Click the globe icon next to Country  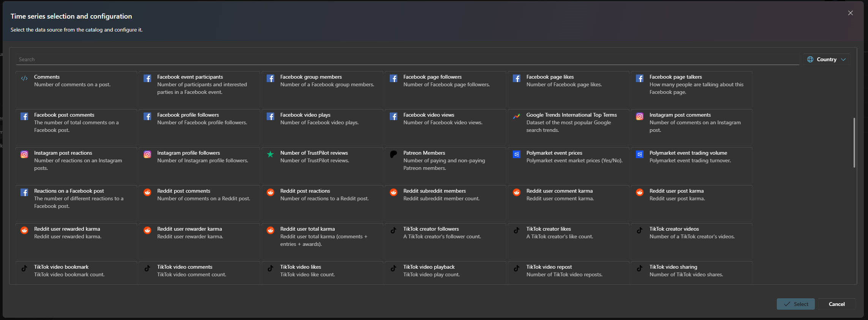pos(810,59)
